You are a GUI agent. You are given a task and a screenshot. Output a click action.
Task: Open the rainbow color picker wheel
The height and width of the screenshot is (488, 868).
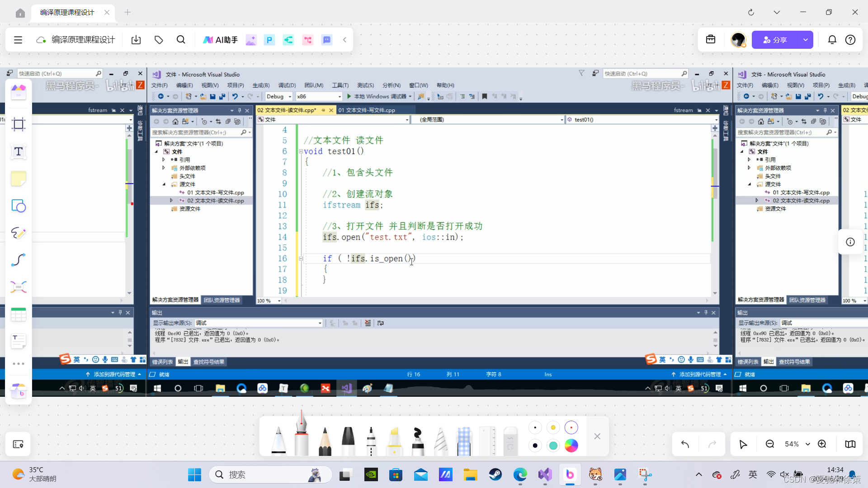coord(571,446)
